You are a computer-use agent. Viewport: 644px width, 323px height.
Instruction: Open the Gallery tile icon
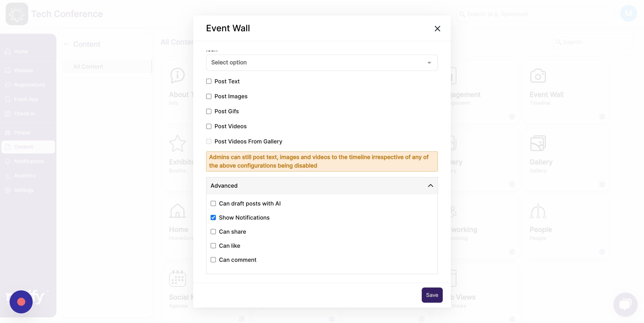[x=538, y=143]
